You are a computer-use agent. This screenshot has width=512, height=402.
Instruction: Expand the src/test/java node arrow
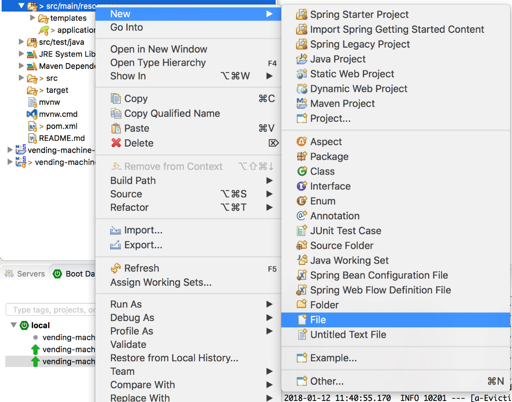coord(21,42)
